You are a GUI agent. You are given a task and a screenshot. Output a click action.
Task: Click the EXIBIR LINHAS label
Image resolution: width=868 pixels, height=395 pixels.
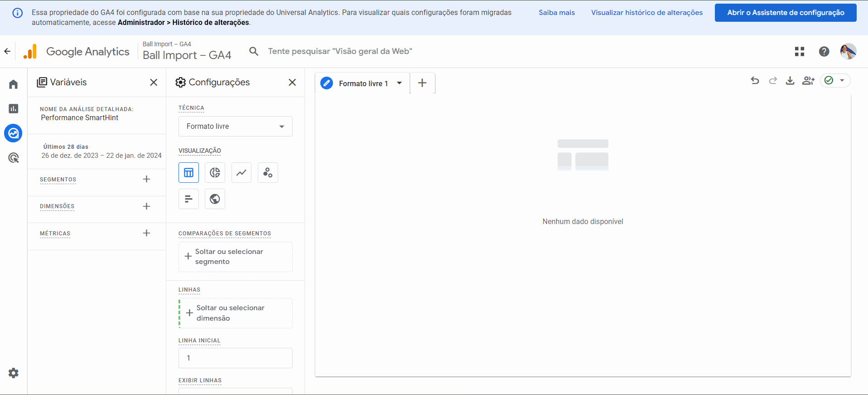(200, 380)
